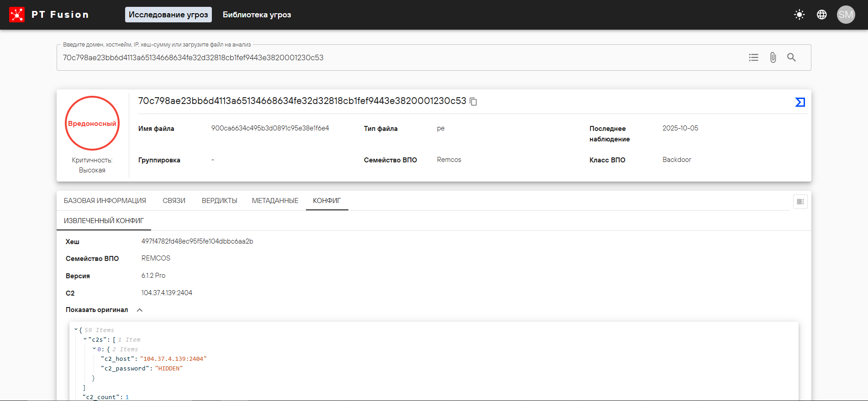This screenshot has height=401, width=868.
Task: Copy the file hash with copy icon
Action: click(x=473, y=102)
